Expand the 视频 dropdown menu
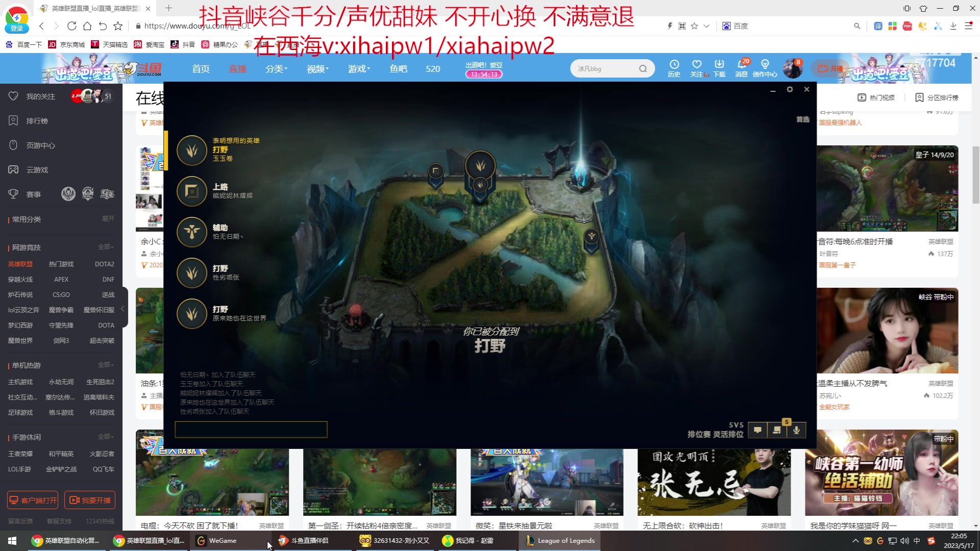Viewport: 980px width, 551px height. (316, 68)
